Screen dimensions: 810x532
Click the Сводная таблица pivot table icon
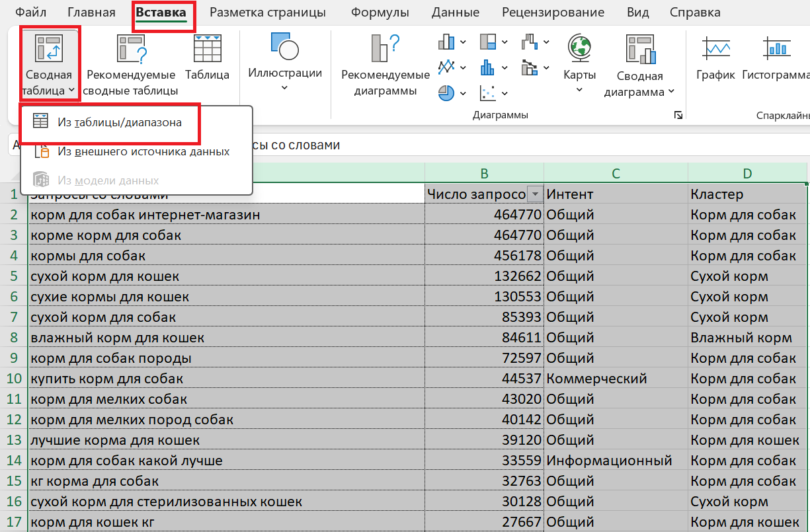tap(50, 50)
